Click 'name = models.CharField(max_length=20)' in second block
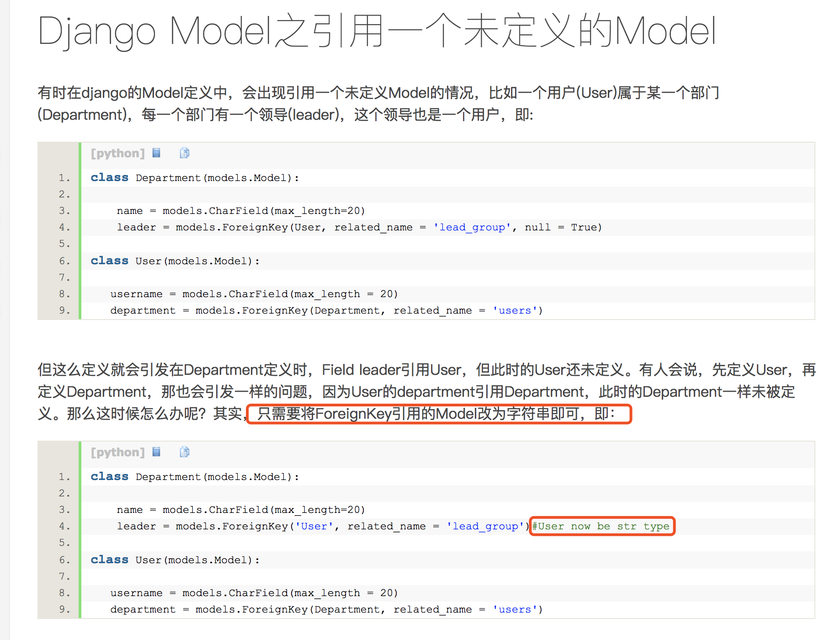This screenshot has height=640, width=840. tap(241, 510)
